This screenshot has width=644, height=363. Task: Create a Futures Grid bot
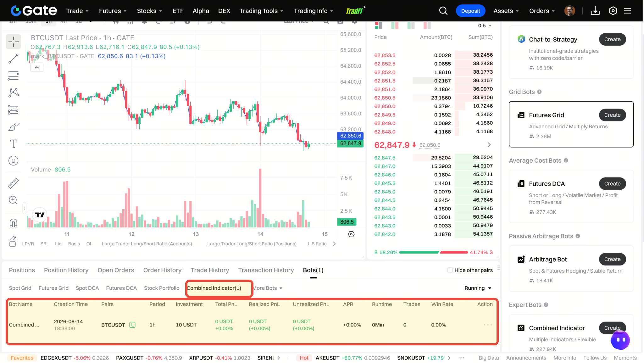(x=612, y=115)
